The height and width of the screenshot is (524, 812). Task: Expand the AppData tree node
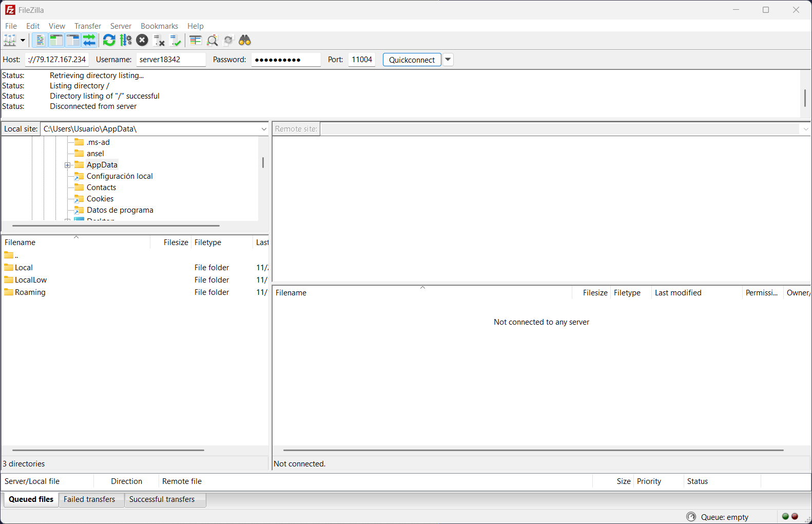[x=67, y=165]
